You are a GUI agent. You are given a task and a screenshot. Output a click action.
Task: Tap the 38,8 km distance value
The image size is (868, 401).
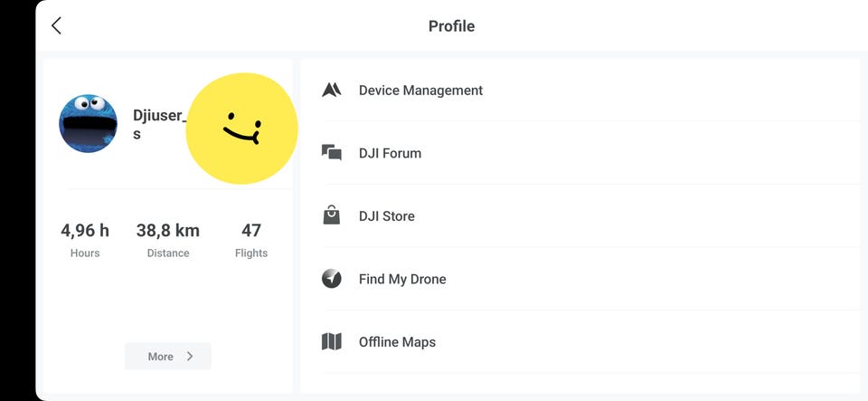(168, 231)
